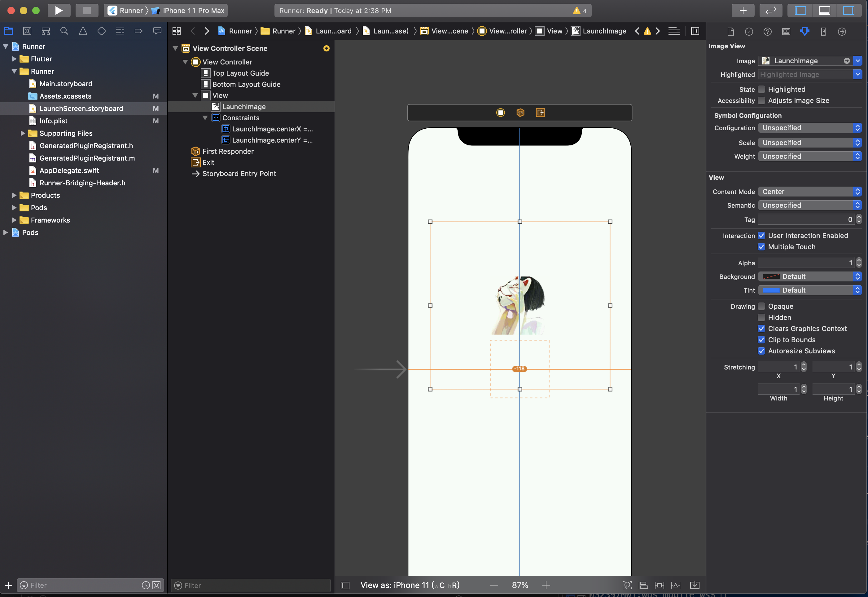
Task: Open the Find navigator magnifier icon
Action: point(64,31)
